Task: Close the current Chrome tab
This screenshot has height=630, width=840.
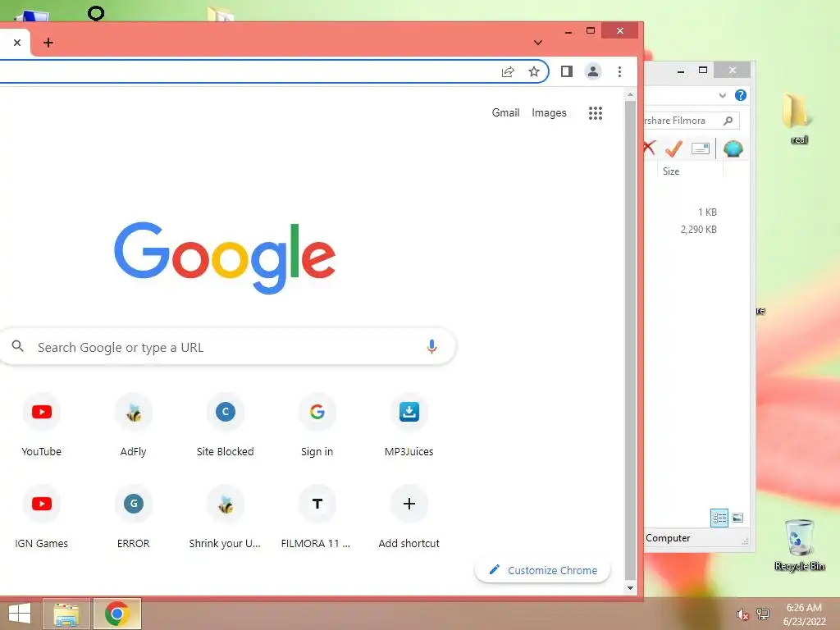Action: point(17,43)
